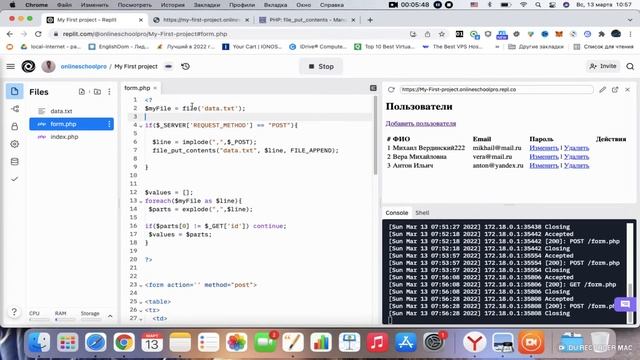The width and height of the screenshot is (640, 360).
Task: Open the Chrome tab list dropdown
Action: (x=630, y=20)
